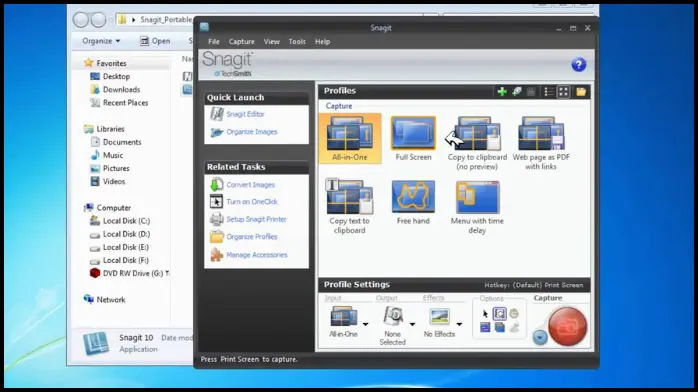The width and height of the screenshot is (698, 392).
Task: Toggle timer capture option
Action: [x=514, y=314]
